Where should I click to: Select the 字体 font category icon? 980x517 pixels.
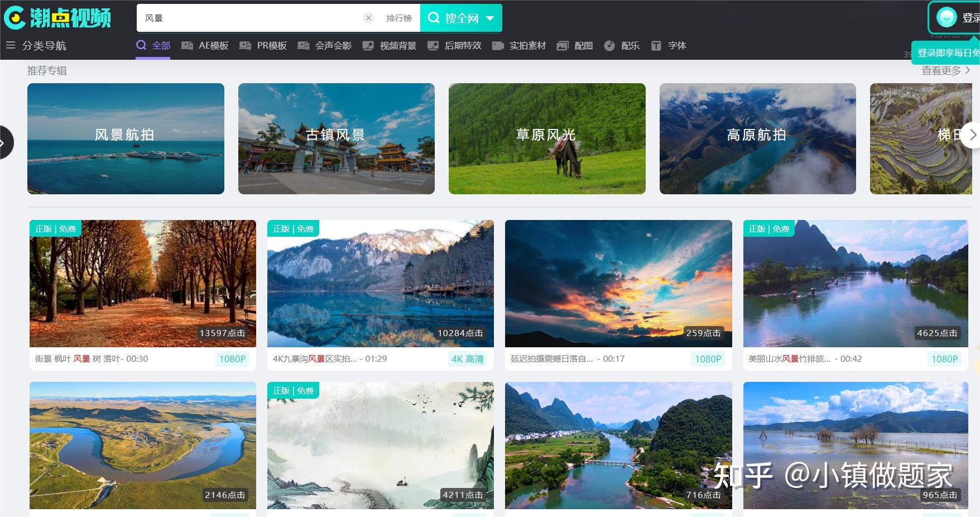click(656, 46)
